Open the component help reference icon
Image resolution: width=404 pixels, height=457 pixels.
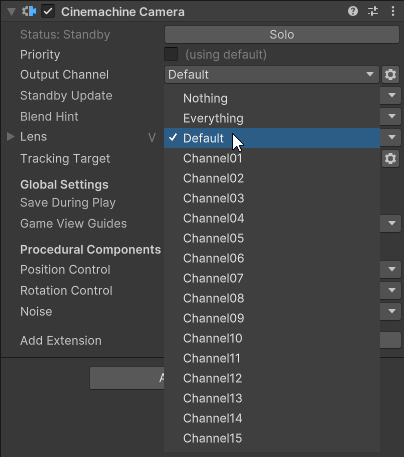pyautogui.click(x=353, y=12)
